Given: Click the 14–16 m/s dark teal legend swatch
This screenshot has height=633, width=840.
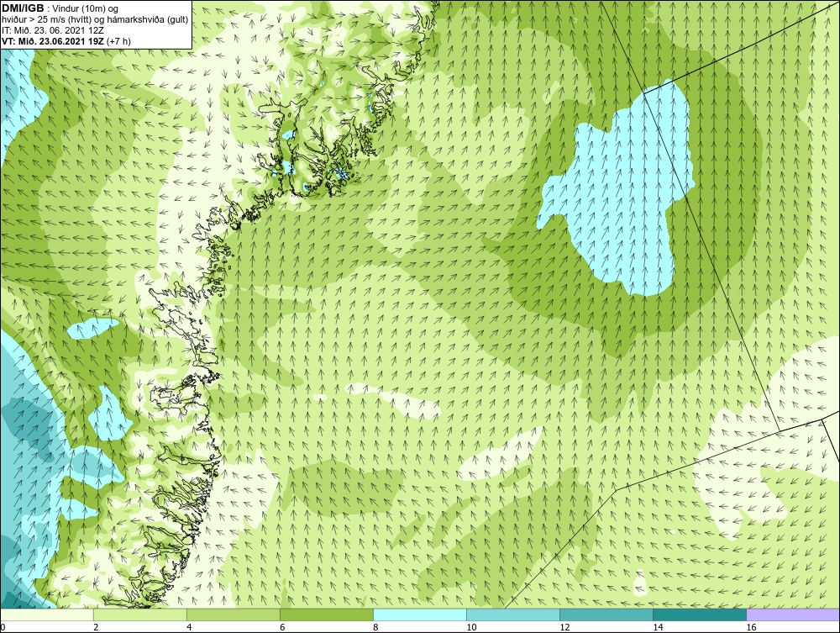Looking at the screenshot, I should coord(699,615).
